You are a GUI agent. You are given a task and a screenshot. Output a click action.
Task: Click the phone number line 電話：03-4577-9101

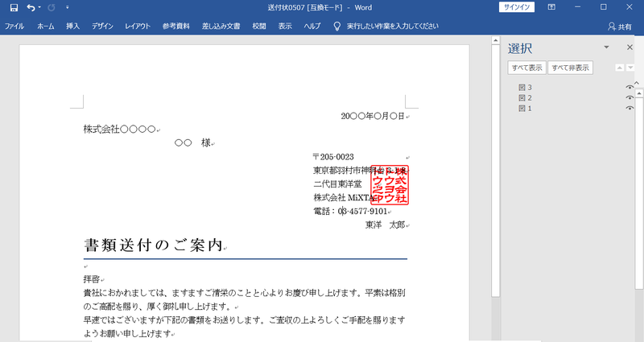point(350,212)
